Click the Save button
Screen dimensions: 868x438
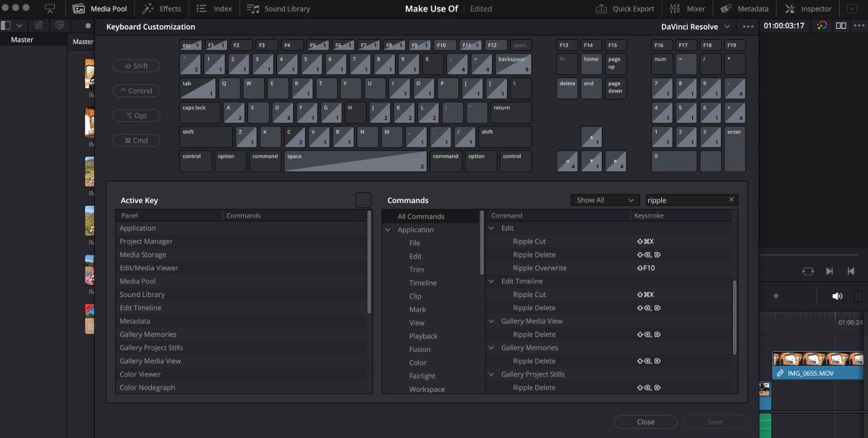tap(715, 421)
